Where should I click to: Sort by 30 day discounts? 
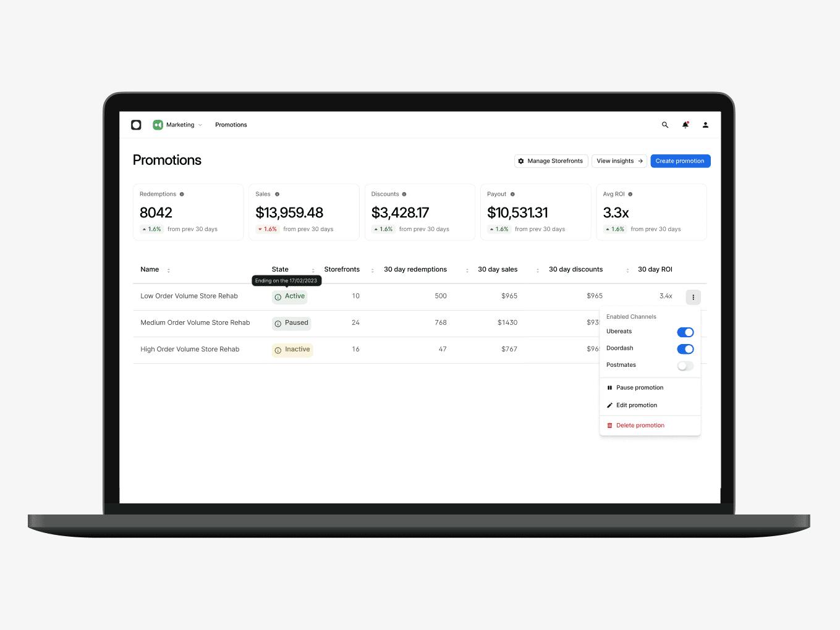click(627, 270)
